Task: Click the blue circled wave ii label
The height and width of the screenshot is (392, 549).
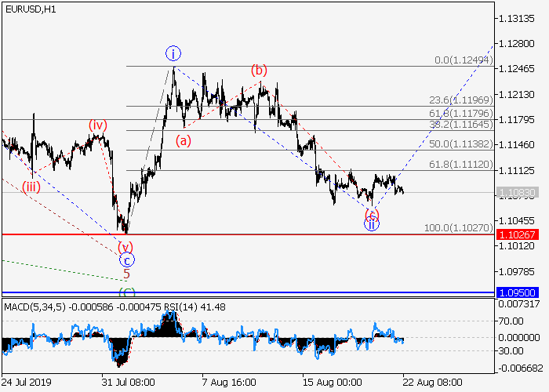Action: [372, 223]
